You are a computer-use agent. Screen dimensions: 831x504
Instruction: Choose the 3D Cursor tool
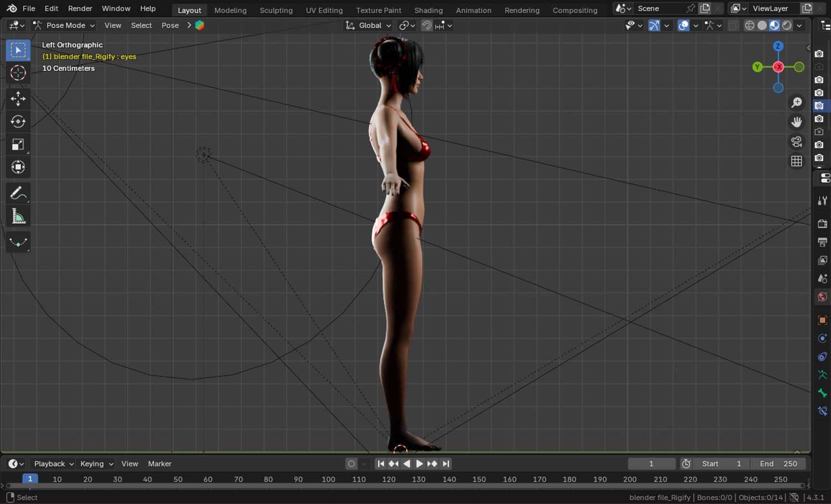18,73
